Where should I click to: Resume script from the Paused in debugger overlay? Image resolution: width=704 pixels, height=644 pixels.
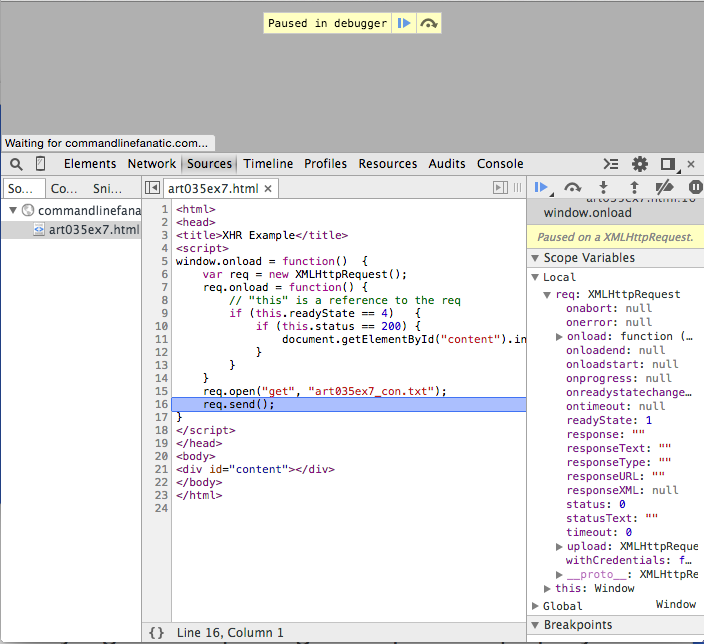404,23
